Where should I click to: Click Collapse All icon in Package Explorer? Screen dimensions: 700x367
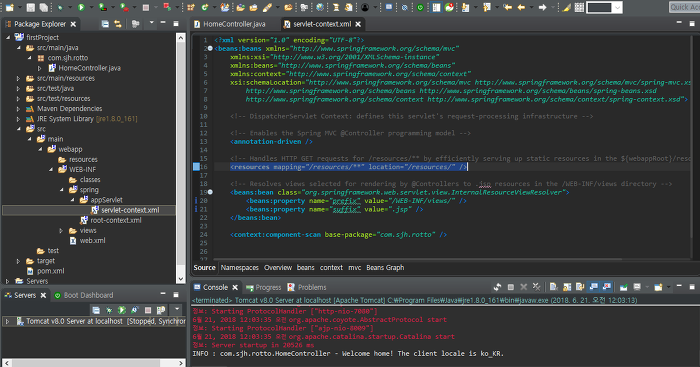105,24
